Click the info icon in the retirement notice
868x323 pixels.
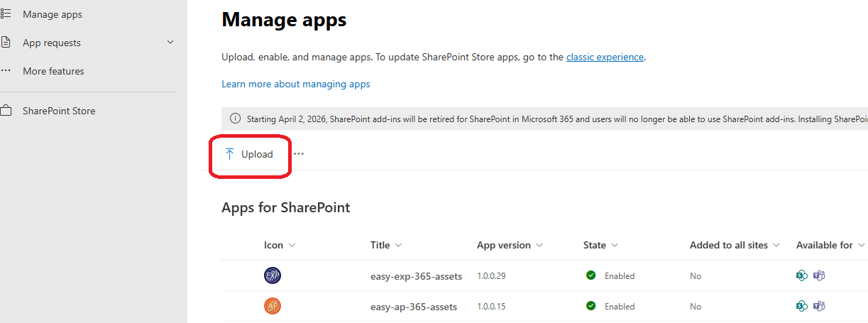(x=235, y=119)
